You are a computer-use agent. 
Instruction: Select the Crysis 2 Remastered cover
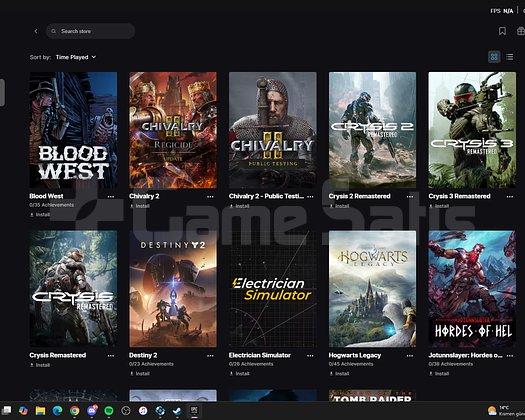372,130
